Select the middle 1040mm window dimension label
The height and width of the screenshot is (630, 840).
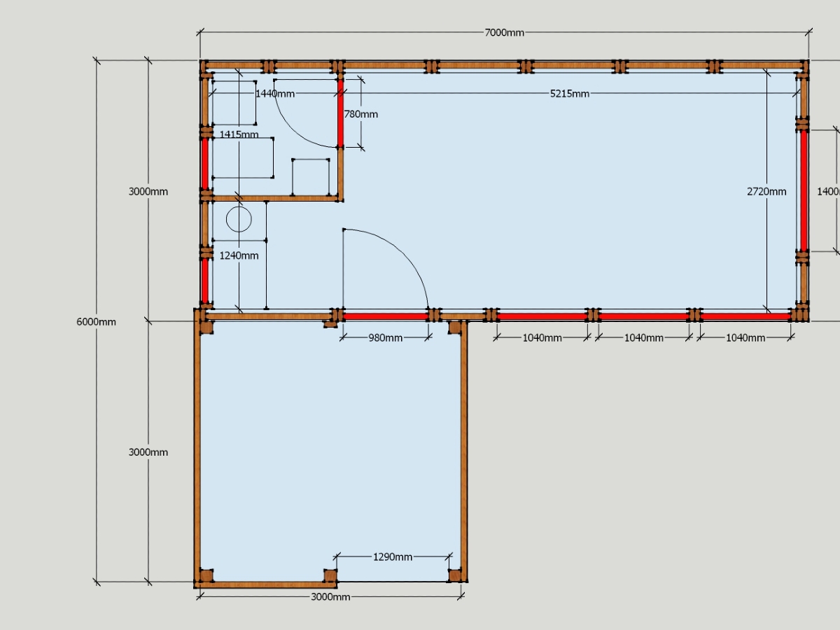pyautogui.click(x=644, y=338)
